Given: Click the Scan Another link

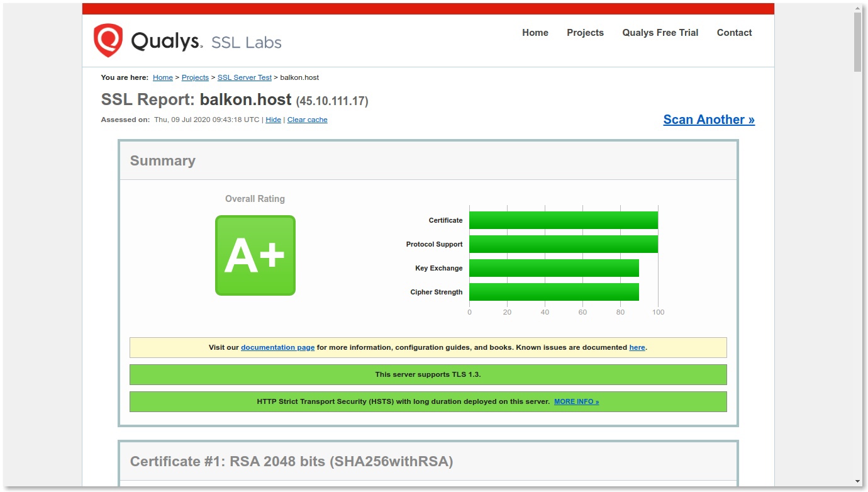Looking at the screenshot, I should tap(709, 120).
